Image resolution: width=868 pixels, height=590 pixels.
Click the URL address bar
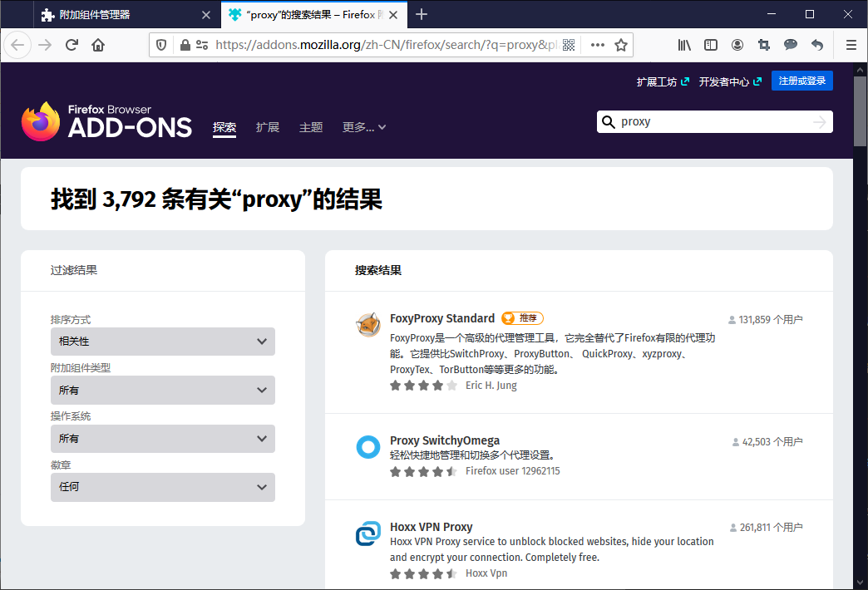click(x=386, y=45)
